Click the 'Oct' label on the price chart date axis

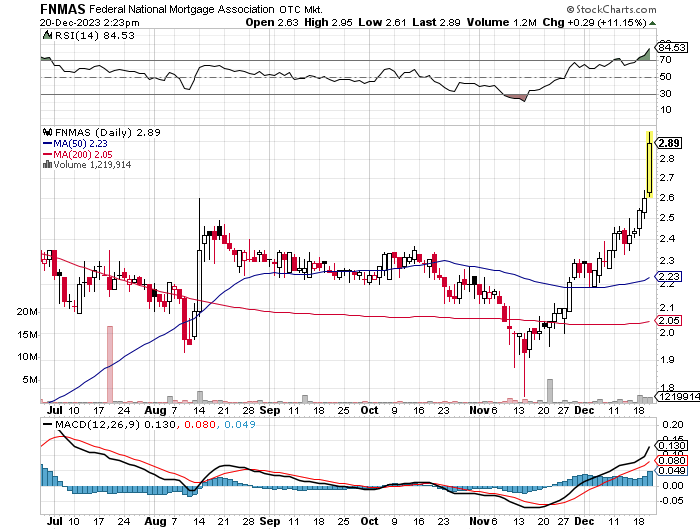click(x=369, y=410)
